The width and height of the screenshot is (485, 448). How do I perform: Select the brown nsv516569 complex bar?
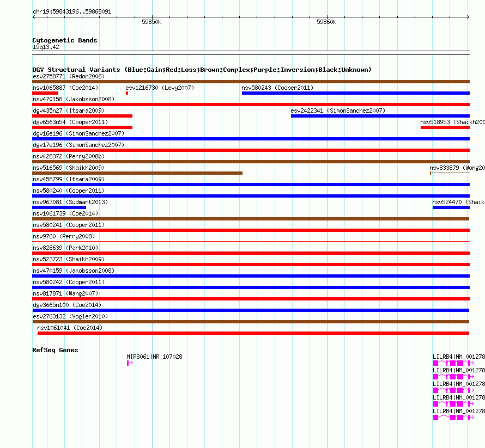(137, 173)
